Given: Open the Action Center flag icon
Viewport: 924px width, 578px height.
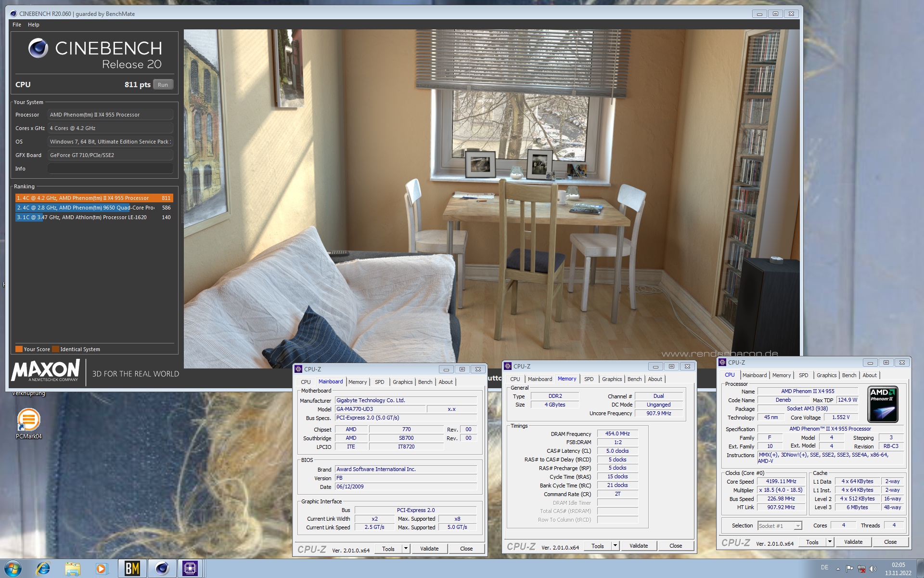Looking at the screenshot, I should tap(849, 569).
